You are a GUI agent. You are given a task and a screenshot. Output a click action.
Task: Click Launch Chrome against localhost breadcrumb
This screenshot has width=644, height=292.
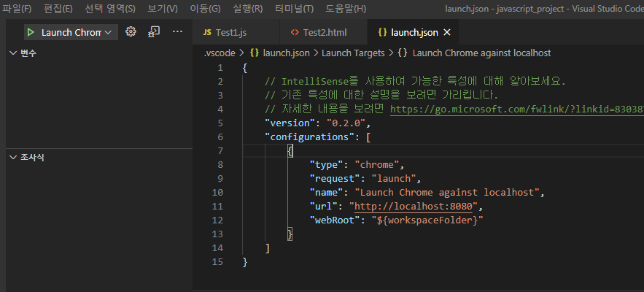481,53
